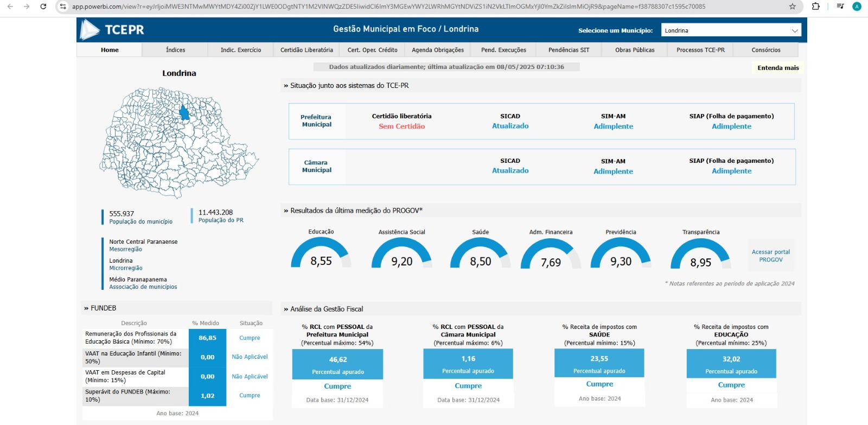The width and height of the screenshot is (868, 425).
Task: Open the Home tab
Action: [x=110, y=50]
